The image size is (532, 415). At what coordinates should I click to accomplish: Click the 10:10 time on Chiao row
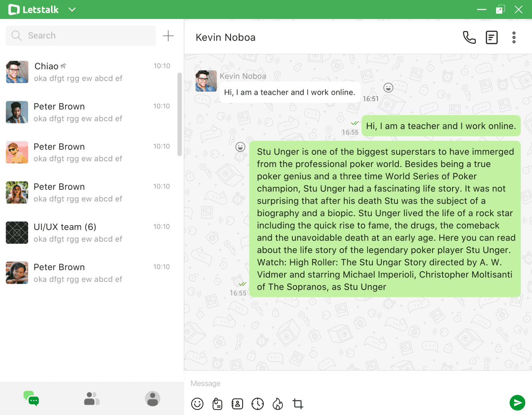[x=162, y=66]
